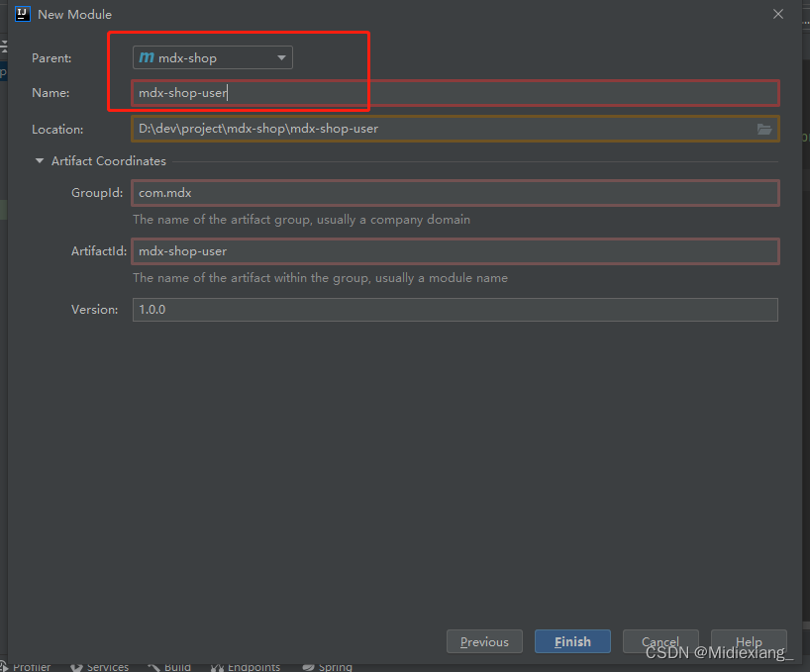Focus the Version field showing 1.0.0
This screenshot has width=810, height=672.
[456, 310]
